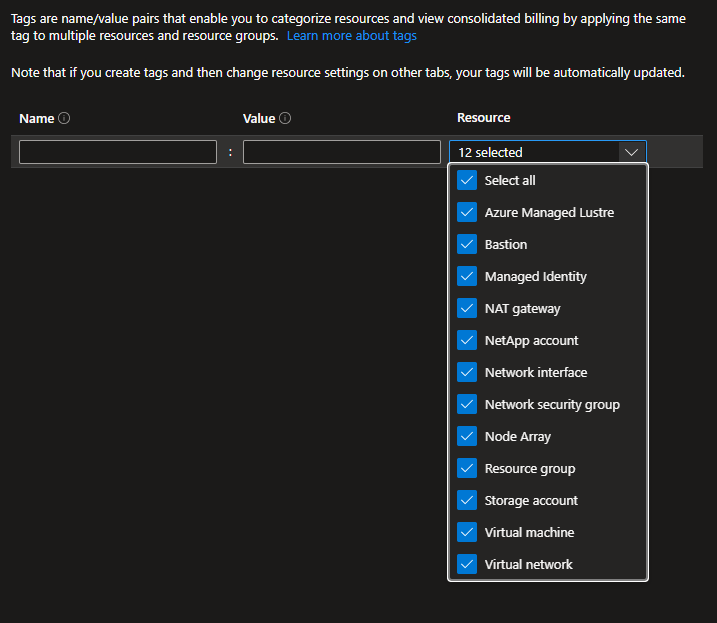This screenshot has width=717, height=623.
Task: Collapse the Resource dropdown chevron
Action: tap(631, 152)
